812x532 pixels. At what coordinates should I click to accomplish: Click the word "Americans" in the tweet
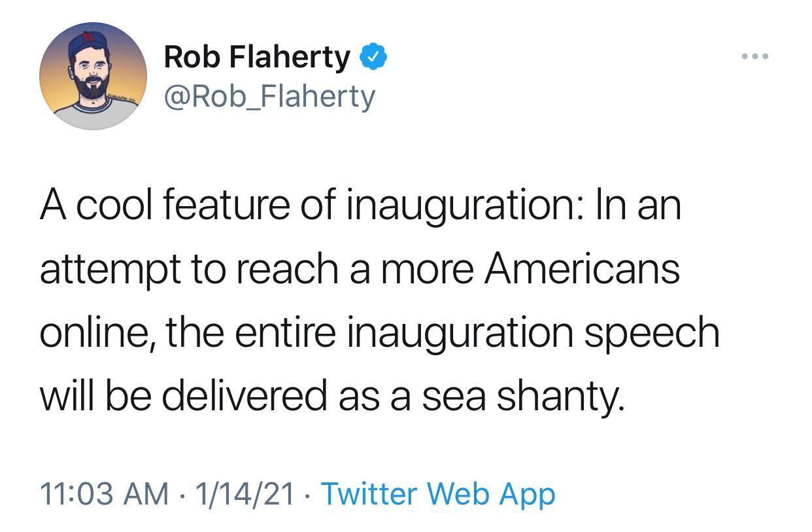(581, 269)
